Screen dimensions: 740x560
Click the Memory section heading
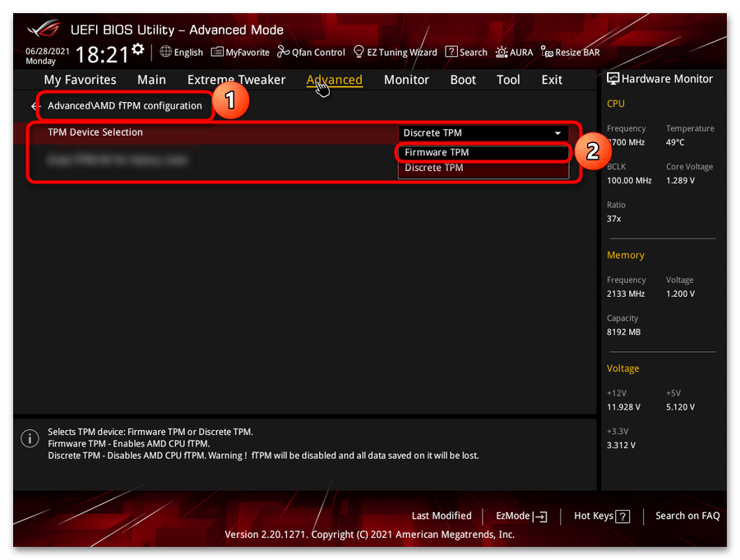626,256
